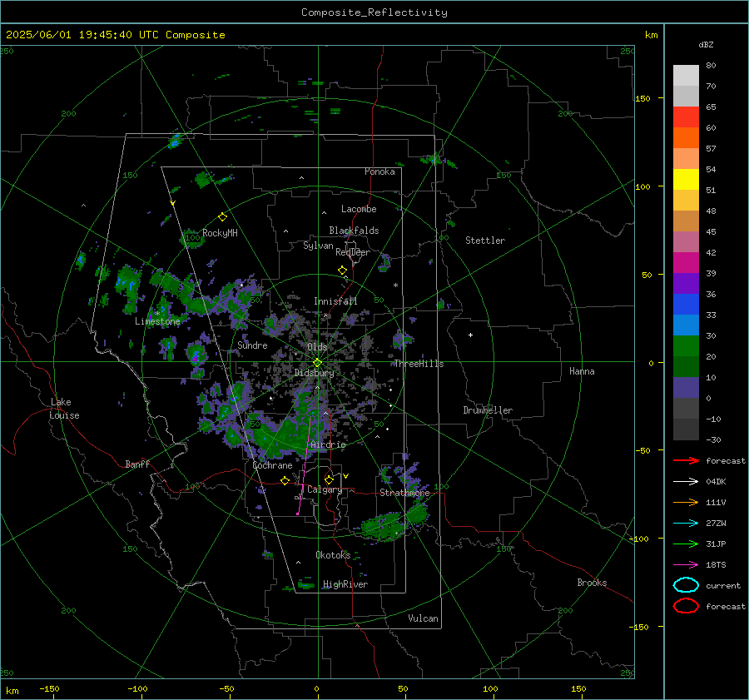Click the yellow radar-site diamond at Didsbury center
The image size is (749, 700).
(x=317, y=363)
